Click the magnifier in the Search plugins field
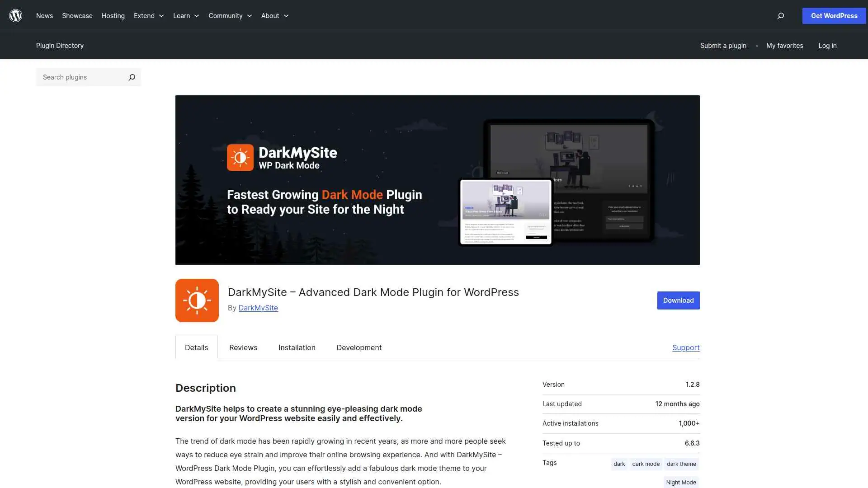This screenshot has width=868, height=488. pos(132,77)
